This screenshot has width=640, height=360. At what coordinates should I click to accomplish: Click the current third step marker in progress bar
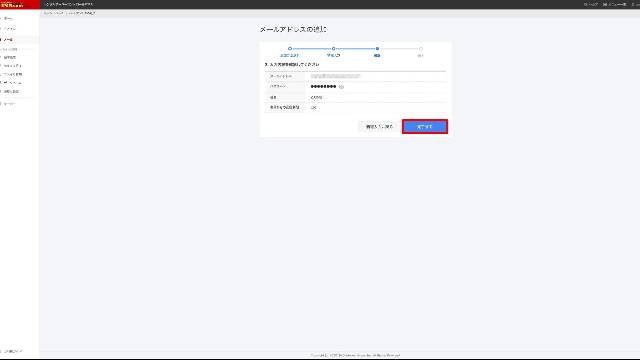(377, 49)
